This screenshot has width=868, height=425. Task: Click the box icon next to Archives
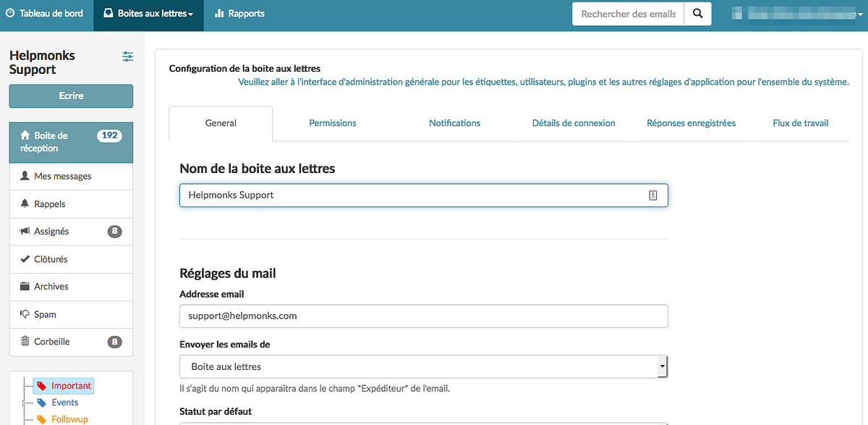coord(25,287)
